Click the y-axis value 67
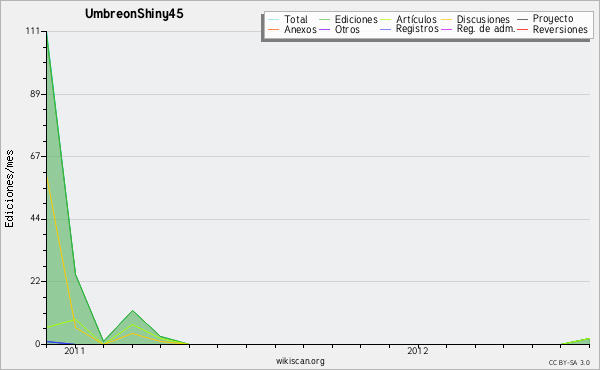Viewport: 600px width, 370px height. coord(35,156)
